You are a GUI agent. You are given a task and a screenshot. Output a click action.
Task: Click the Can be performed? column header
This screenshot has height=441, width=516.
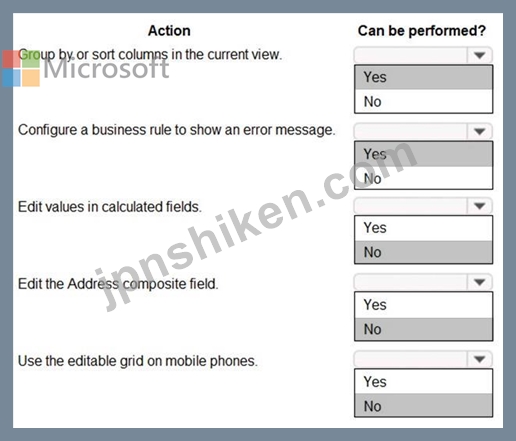(x=422, y=31)
